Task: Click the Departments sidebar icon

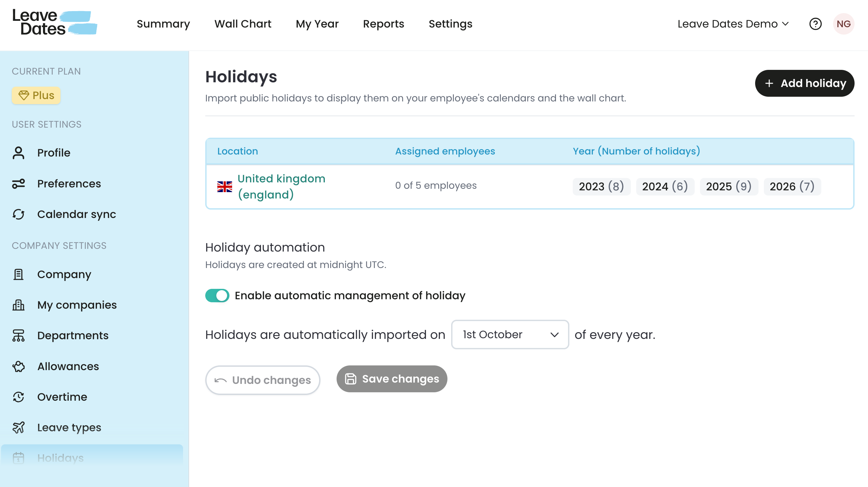Action: tap(18, 336)
